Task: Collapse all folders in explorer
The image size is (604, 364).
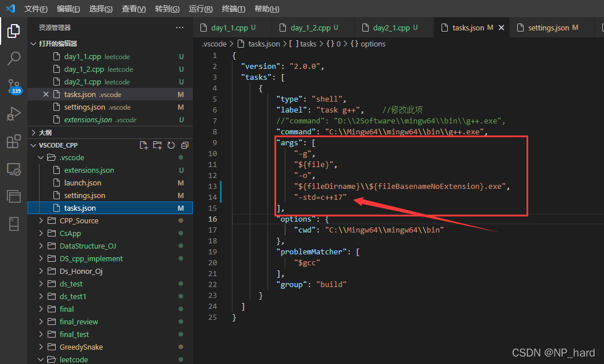Action: pyautogui.click(x=185, y=145)
